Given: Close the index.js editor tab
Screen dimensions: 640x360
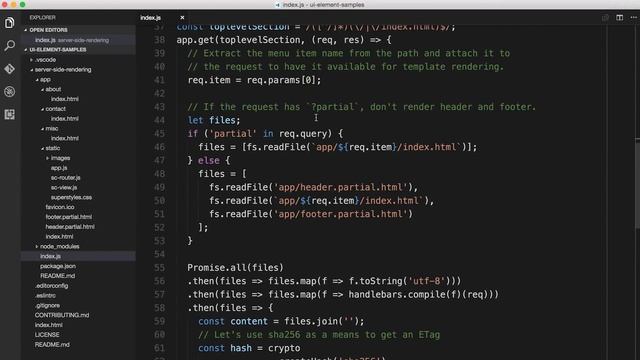Looking at the screenshot, I should tap(182, 18).
